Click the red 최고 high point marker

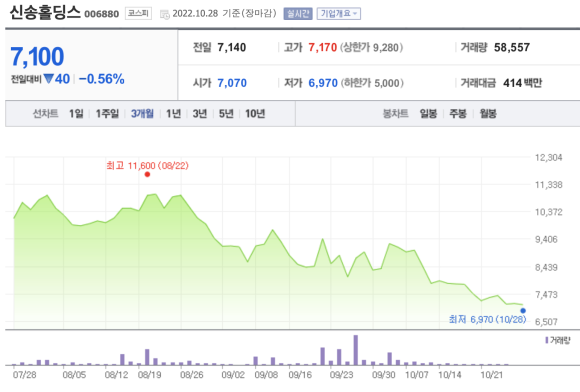pos(147,174)
